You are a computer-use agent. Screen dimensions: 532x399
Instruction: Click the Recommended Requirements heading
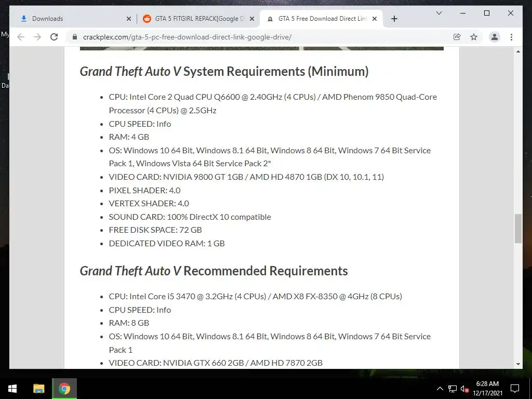[x=214, y=271]
